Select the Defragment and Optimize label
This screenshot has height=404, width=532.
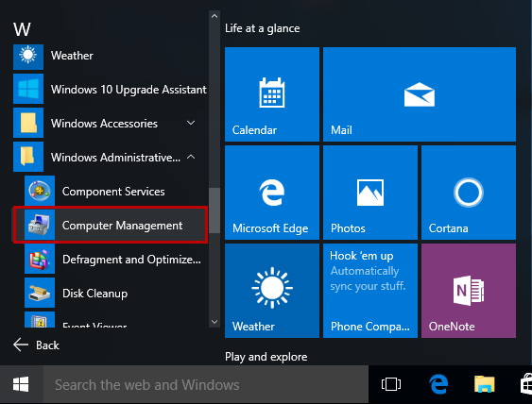pyautogui.click(x=131, y=260)
